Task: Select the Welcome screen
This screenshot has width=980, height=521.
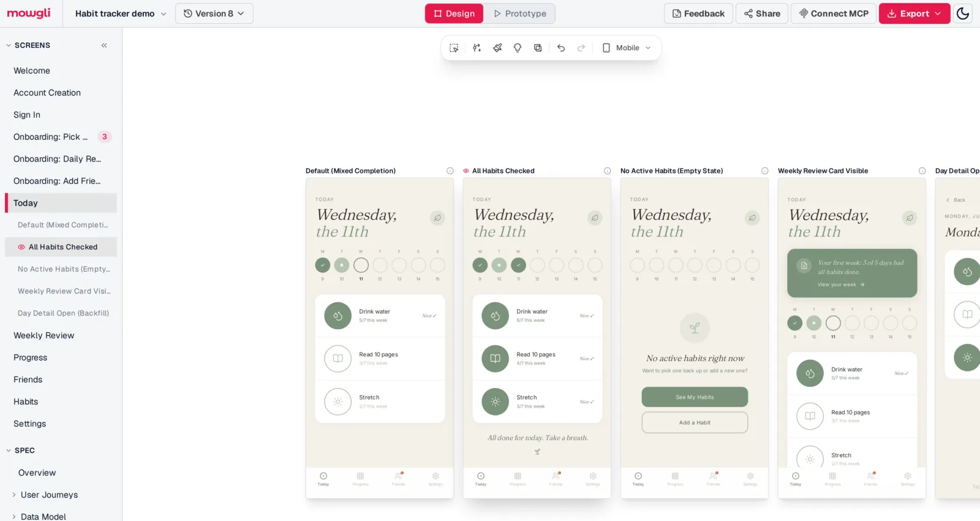Action: (61, 70)
